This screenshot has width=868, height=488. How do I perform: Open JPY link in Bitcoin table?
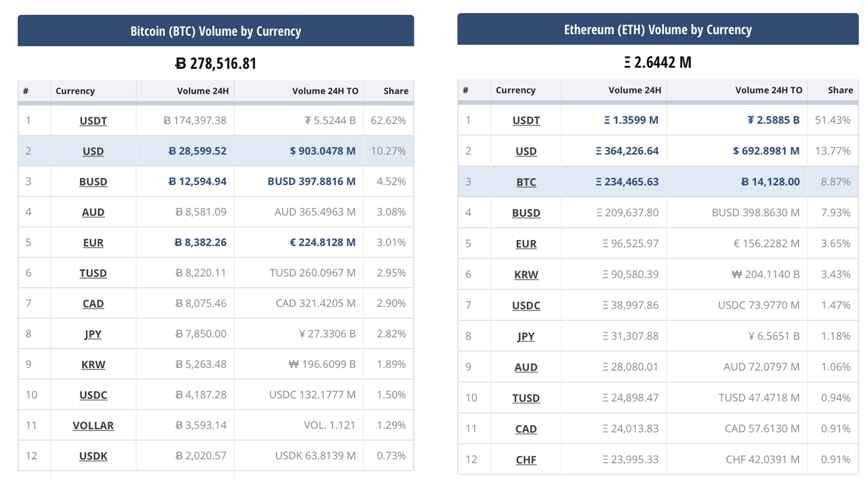93,334
